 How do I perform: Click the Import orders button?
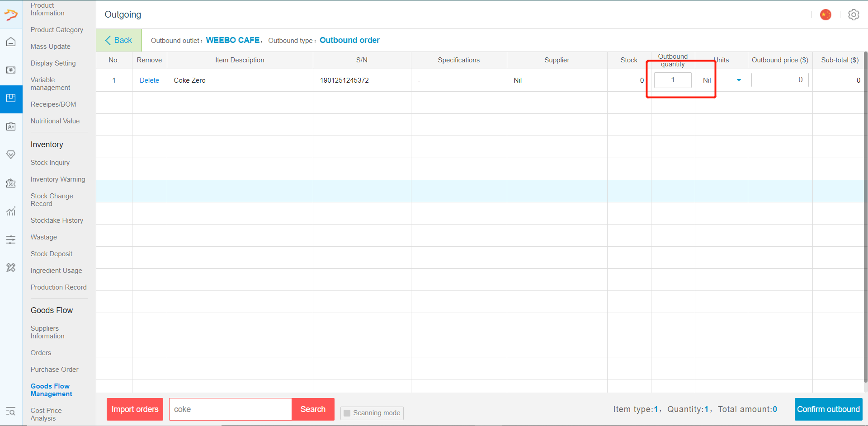pos(135,409)
